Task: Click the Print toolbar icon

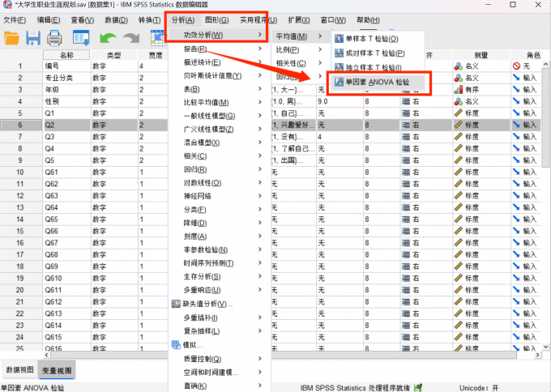Action: pos(54,38)
